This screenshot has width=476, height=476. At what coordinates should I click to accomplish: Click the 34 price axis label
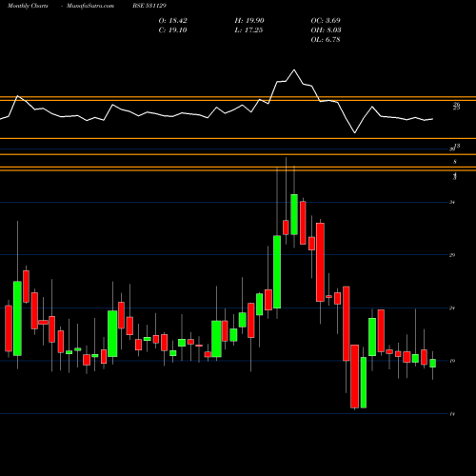tap(452, 202)
